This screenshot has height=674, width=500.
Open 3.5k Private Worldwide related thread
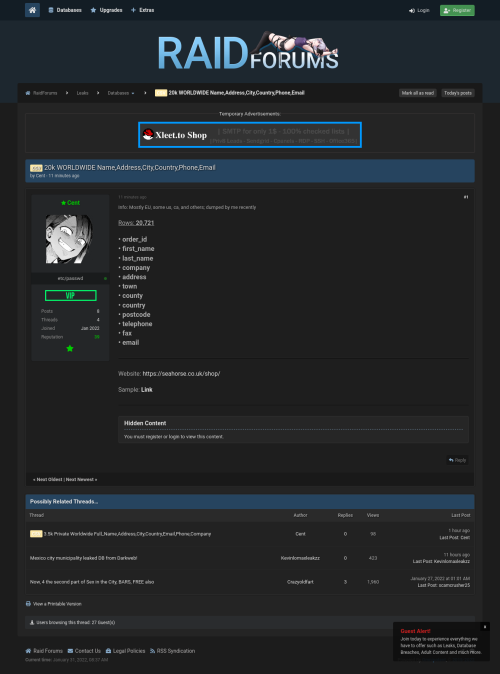click(127, 534)
